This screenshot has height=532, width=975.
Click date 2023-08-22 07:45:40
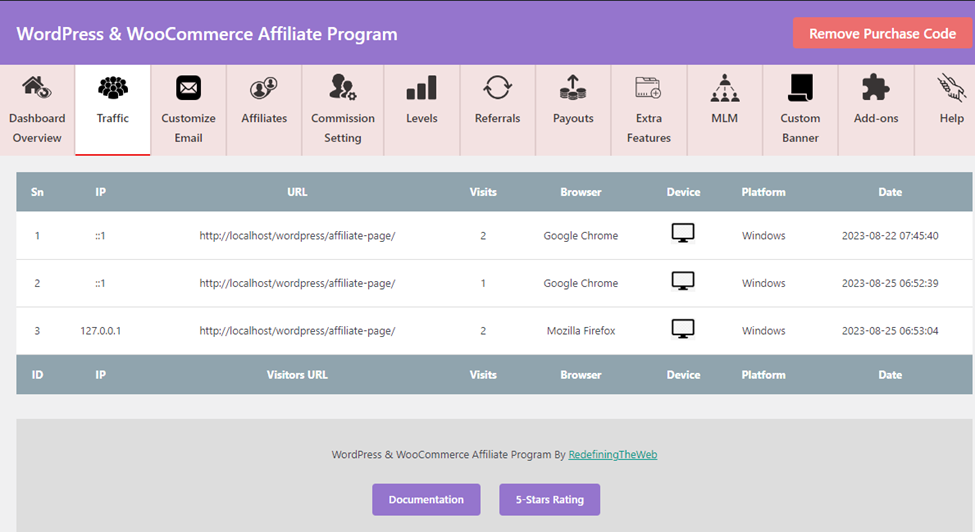(890, 236)
